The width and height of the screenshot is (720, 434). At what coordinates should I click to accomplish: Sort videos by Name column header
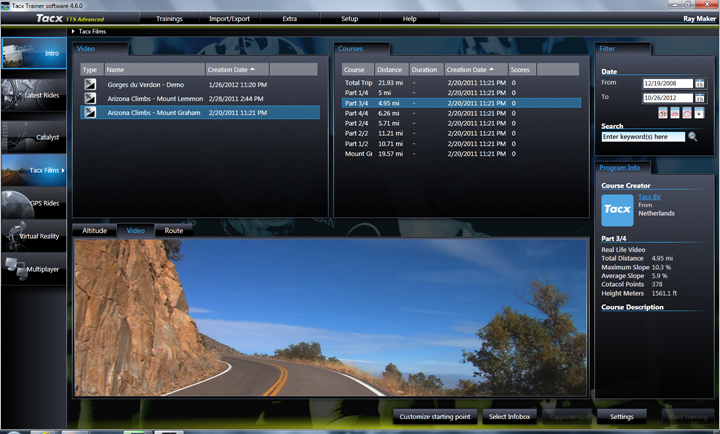(x=155, y=69)
